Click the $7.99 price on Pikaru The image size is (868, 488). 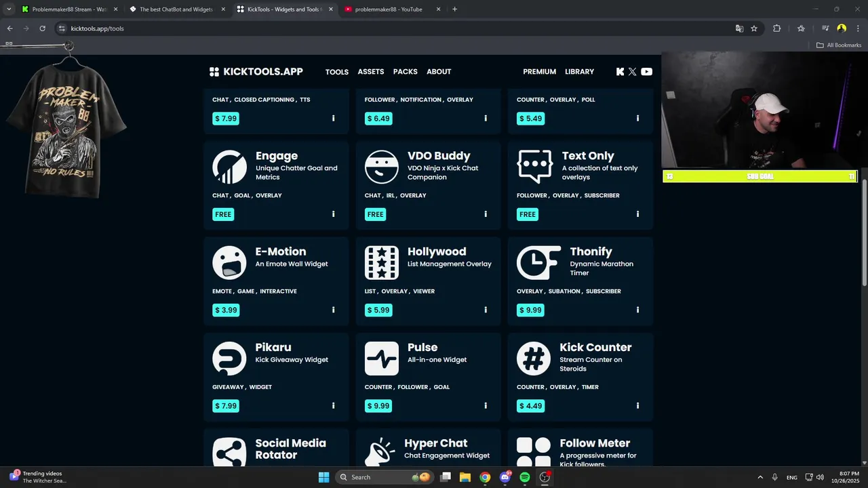(x=226, y=406)
